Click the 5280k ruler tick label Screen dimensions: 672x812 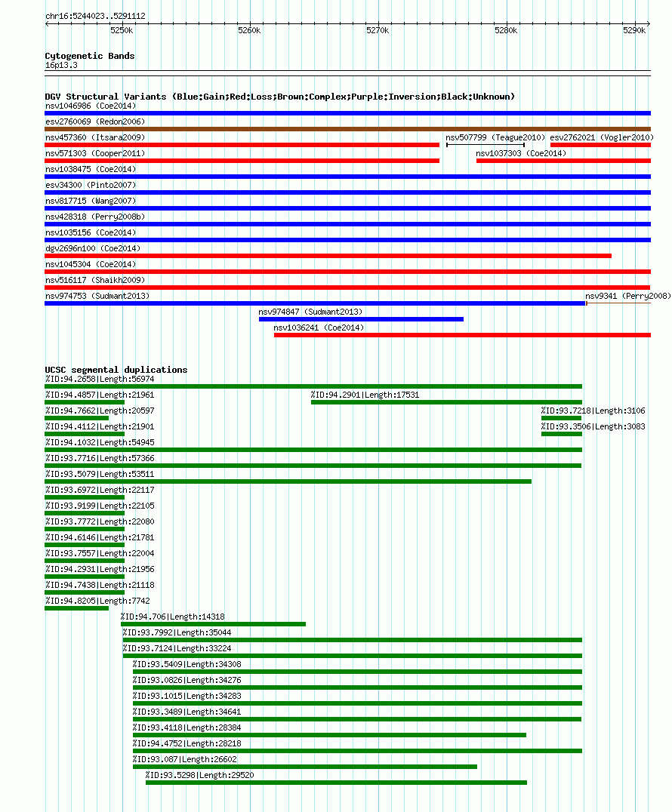(x=506, y=30)
